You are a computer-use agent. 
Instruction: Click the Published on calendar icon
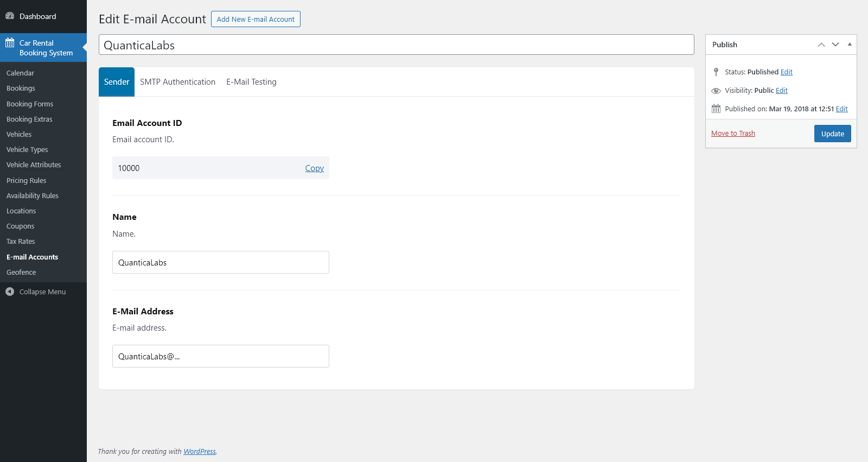[716, 109]
